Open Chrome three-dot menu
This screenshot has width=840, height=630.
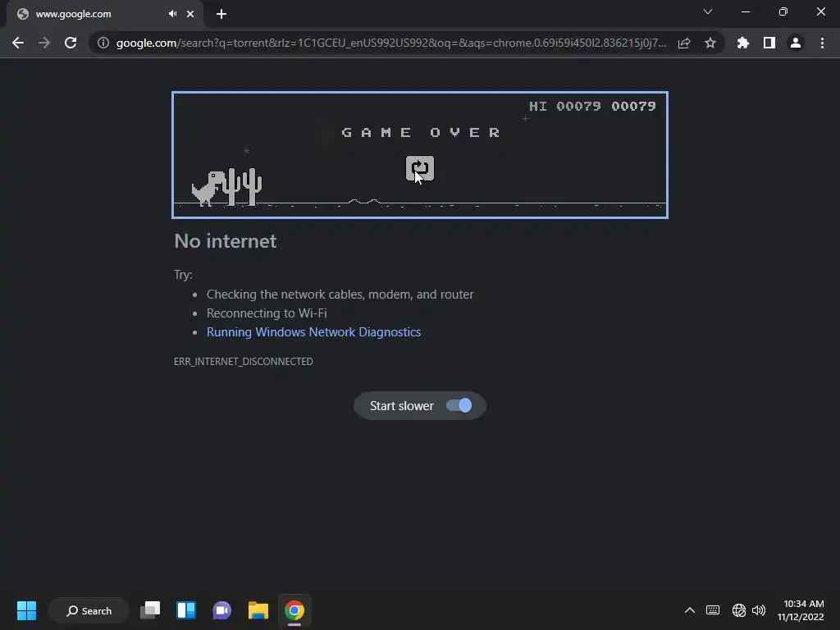[x=822, y=43]
